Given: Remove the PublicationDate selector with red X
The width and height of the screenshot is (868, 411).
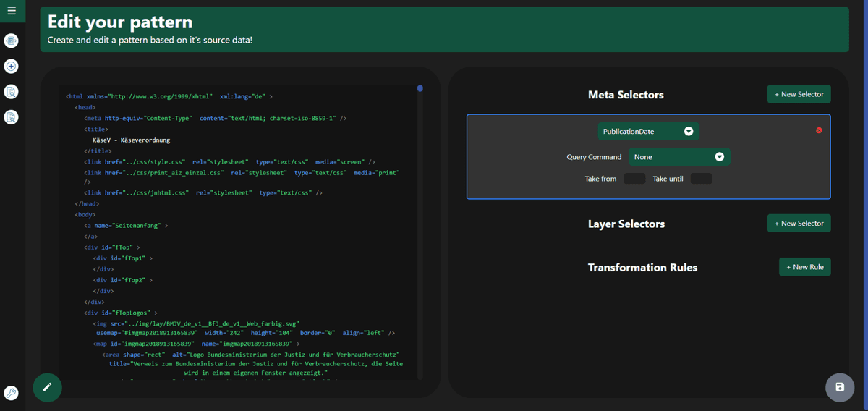Looking at the screenshot, I should click(x=819, y=130).
